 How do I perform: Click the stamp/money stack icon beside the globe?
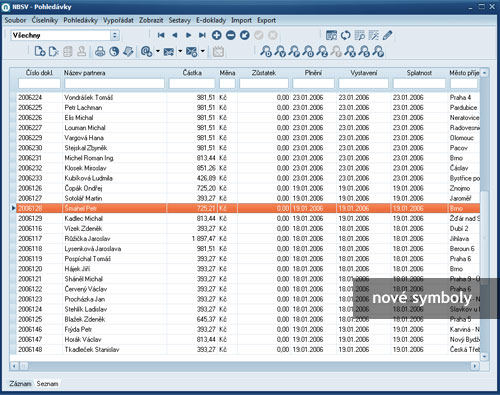tap(128, 51)
